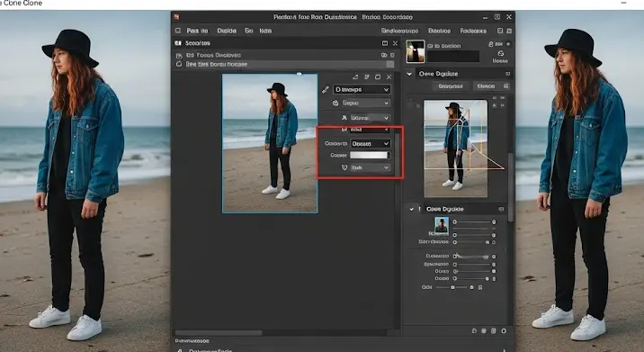Open the 'Bindloarspo' menu
This screenshot has width=644, height=352.
(399, 31)
